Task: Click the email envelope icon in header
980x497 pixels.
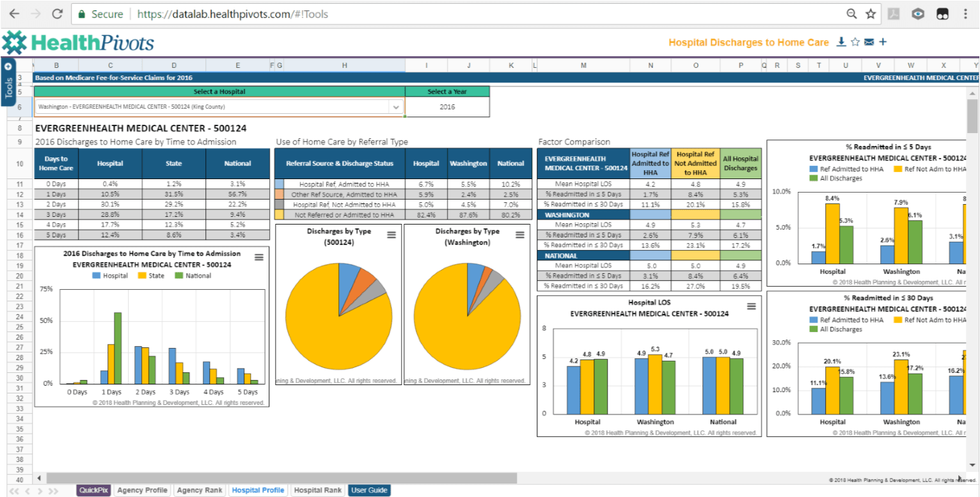Action: [869, 42]
